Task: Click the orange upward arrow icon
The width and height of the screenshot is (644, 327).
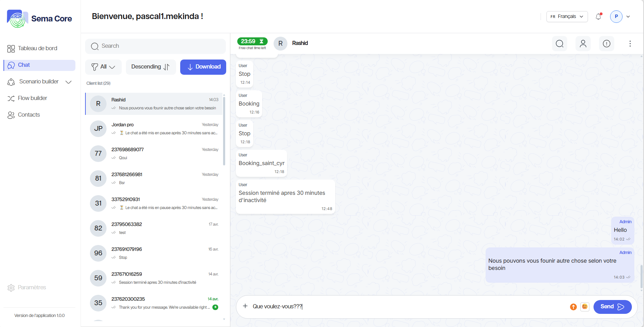Action: click(573, 307)
